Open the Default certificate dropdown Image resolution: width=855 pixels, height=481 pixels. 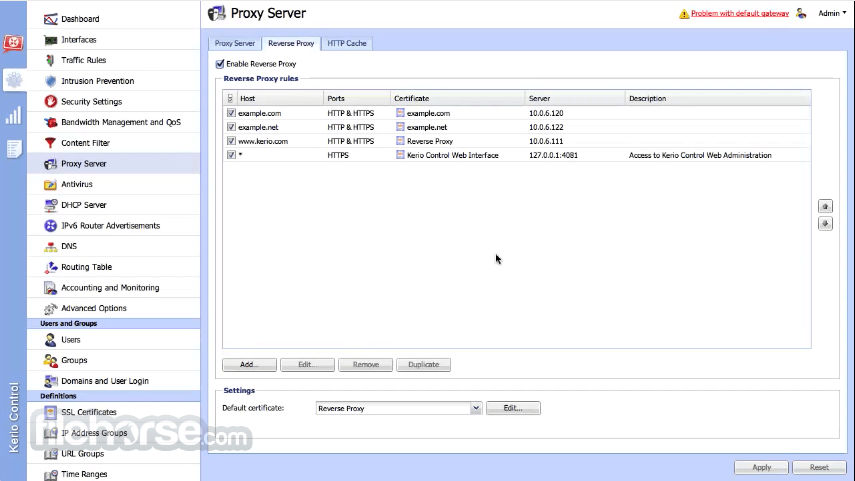[475, 408]
